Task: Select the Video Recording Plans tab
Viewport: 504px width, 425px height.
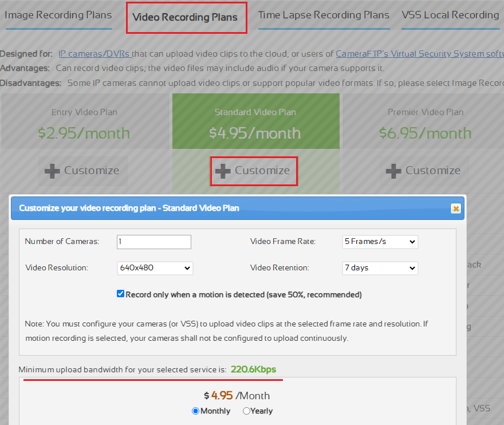Action: pyautogui.click(x=185, y=17)
